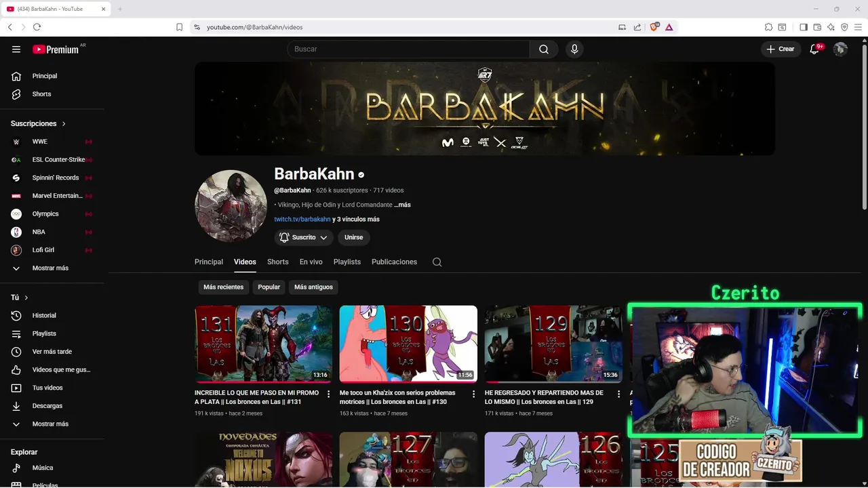The height and width of the screenshot is (488, 868).
Task: Click the Buscar search field
Action: tap(408, 49)
